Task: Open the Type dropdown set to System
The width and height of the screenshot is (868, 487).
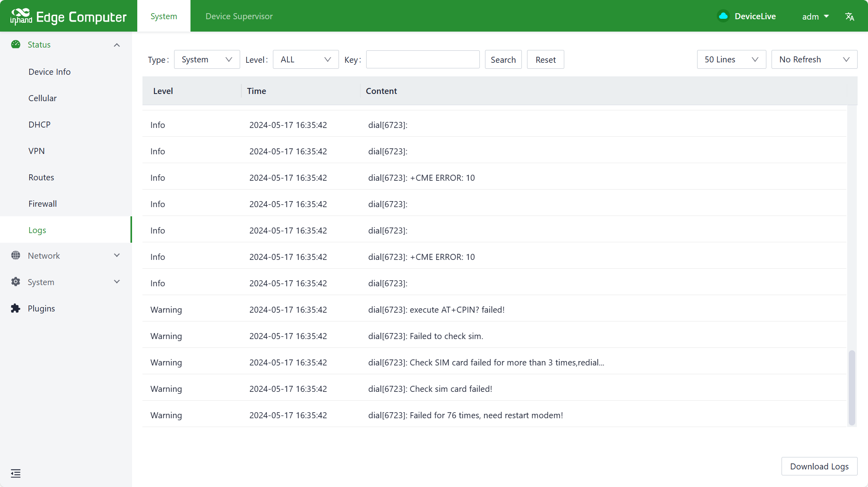Action: pos(206,60)
